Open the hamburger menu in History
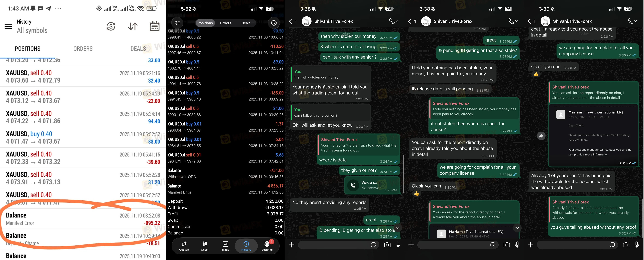 (x=8, y=26)
